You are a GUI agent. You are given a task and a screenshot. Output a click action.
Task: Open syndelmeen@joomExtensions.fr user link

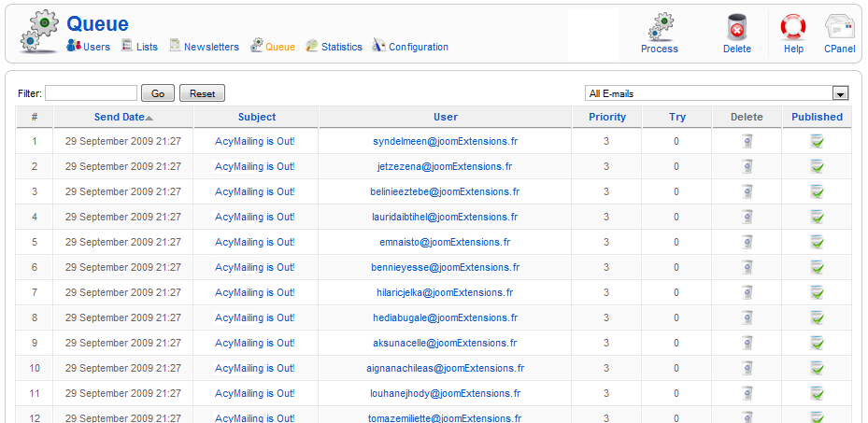[445, 141]
